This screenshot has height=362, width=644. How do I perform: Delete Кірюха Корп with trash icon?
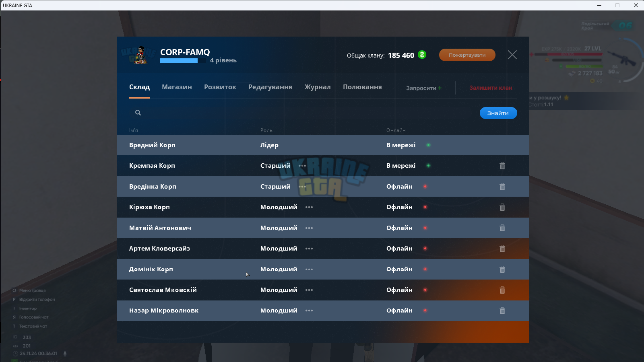pyautogui.click(x=502, y=207)
